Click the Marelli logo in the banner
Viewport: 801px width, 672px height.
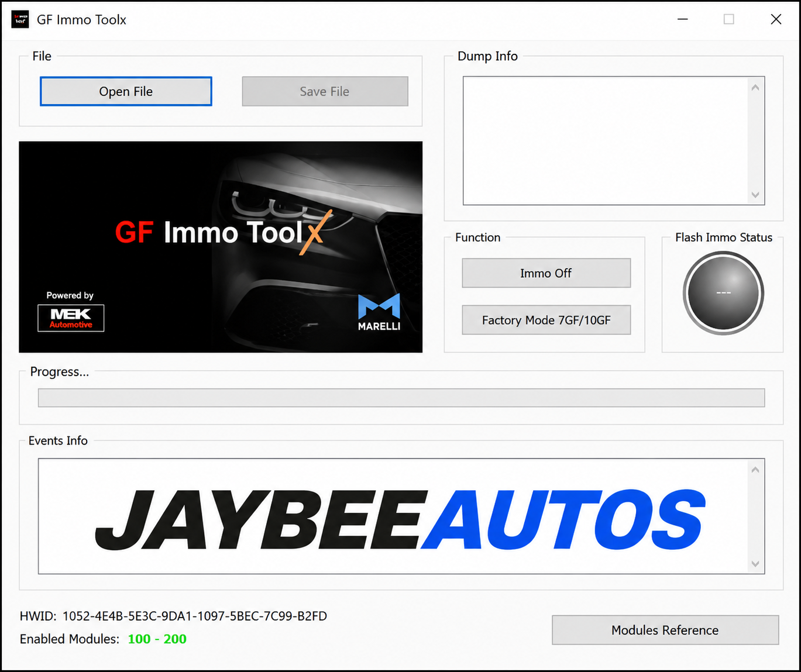click(x=379, y=312)
